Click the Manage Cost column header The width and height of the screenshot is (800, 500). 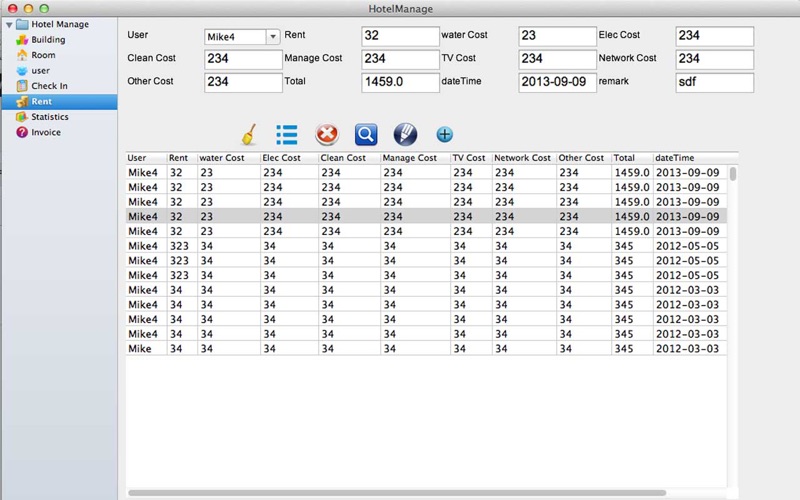click(415, 158)
